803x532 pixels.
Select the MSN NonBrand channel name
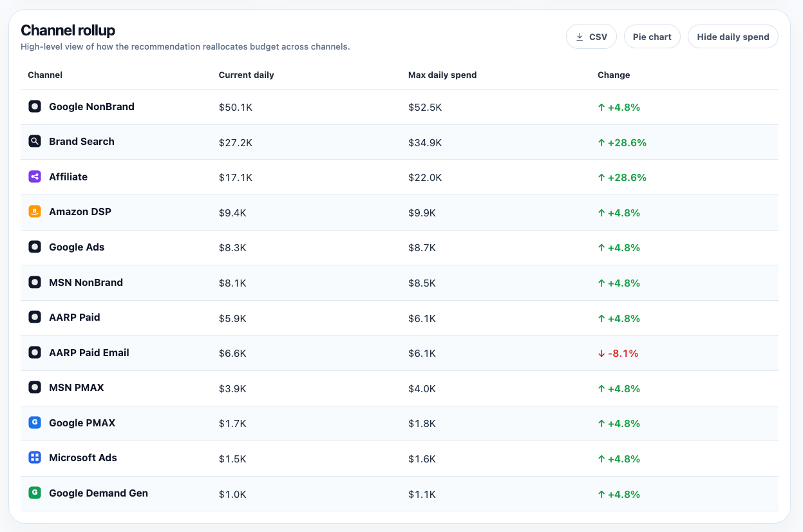[86, 282]
